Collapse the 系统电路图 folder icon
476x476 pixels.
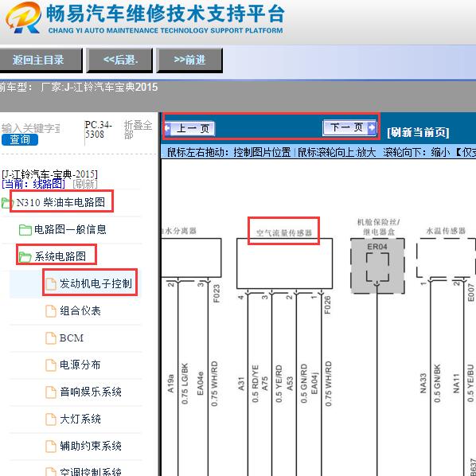click(x=25, y=257)
